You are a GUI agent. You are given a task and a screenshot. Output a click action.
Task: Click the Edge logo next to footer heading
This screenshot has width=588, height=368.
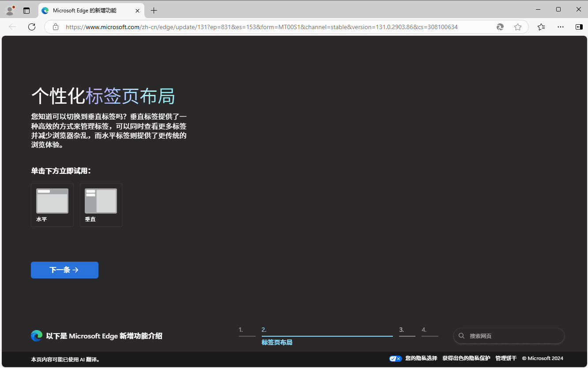pos(36,335)
